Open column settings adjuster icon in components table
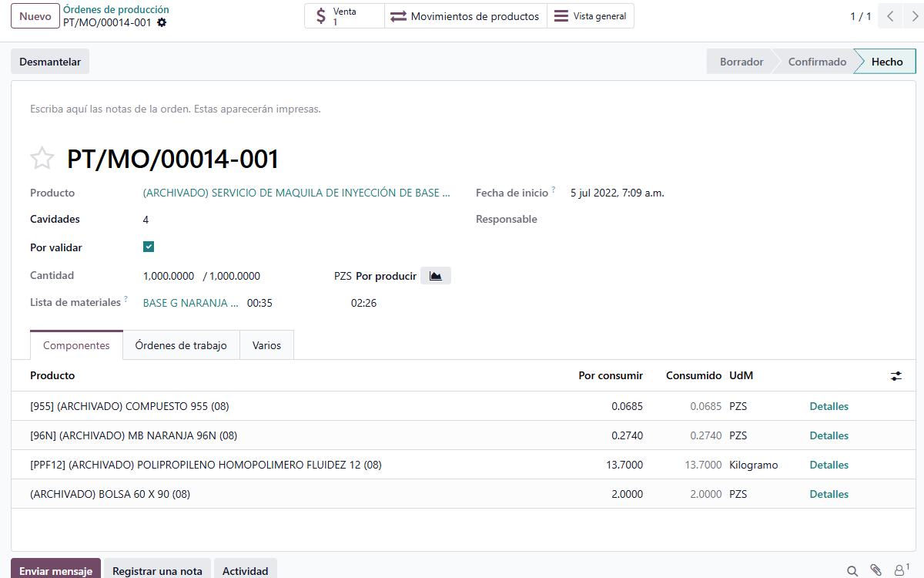The width and height of the screenshot is (924, 578). point(896,376)
